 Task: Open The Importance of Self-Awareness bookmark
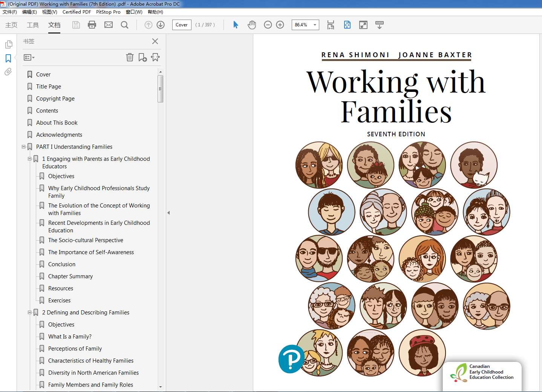[x=91, y=252]
